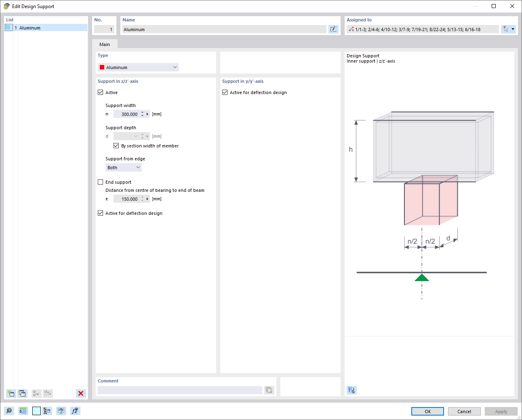This screenshot has width=522, height=420.
Task: Confirm changes with the OK button
Action: pyautogui.click(x=427, y=411)
